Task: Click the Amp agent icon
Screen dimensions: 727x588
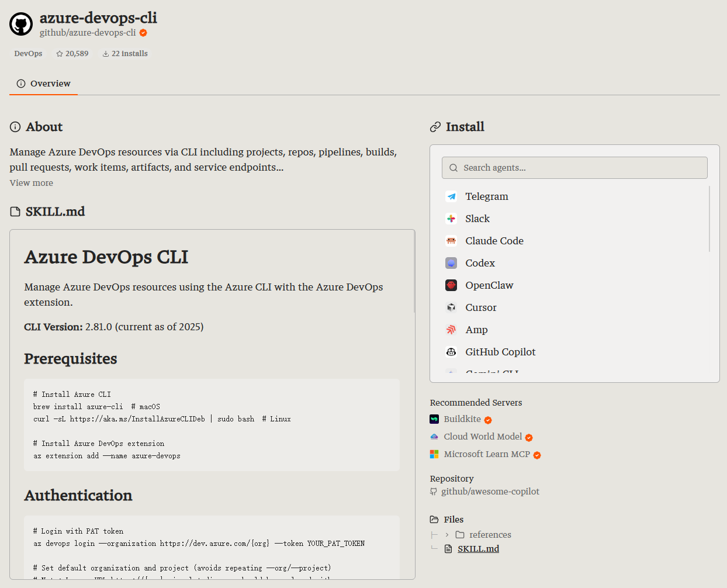Action: coord(451,330)
